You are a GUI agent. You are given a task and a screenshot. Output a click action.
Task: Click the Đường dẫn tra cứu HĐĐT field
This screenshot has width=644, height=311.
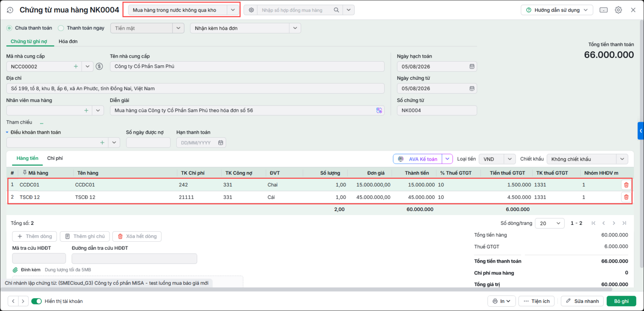coord(134,259)
